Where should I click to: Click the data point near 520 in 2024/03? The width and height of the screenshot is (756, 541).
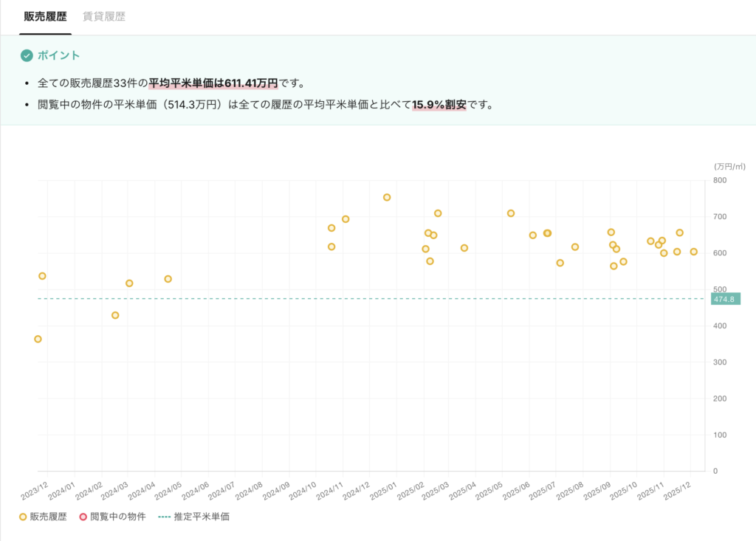(x=129, y=283)
